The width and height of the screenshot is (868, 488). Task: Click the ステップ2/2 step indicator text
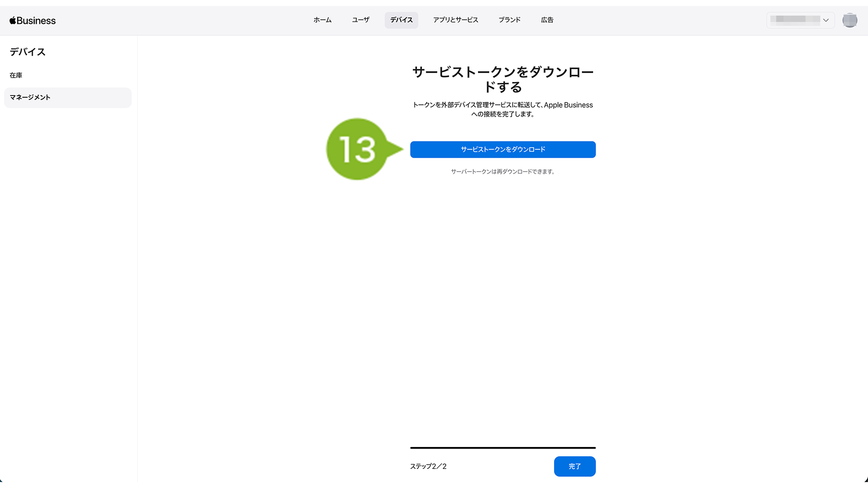428,467
